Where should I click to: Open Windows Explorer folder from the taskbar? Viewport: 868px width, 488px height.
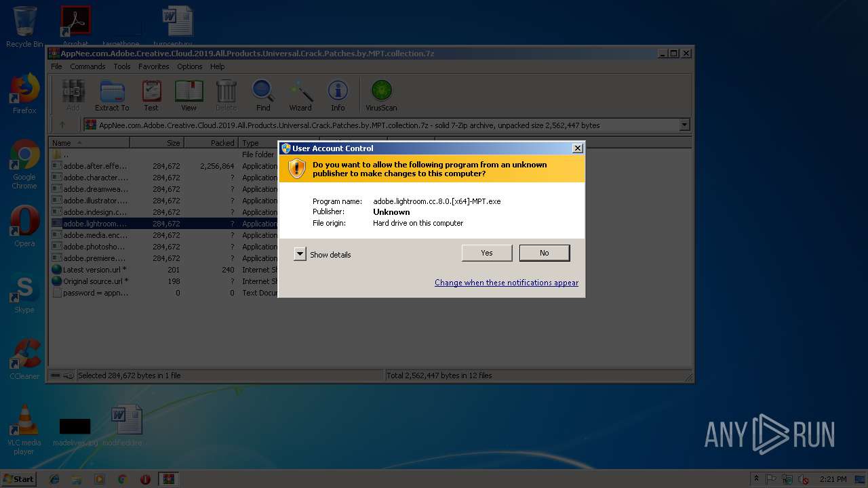click(77, 479)
